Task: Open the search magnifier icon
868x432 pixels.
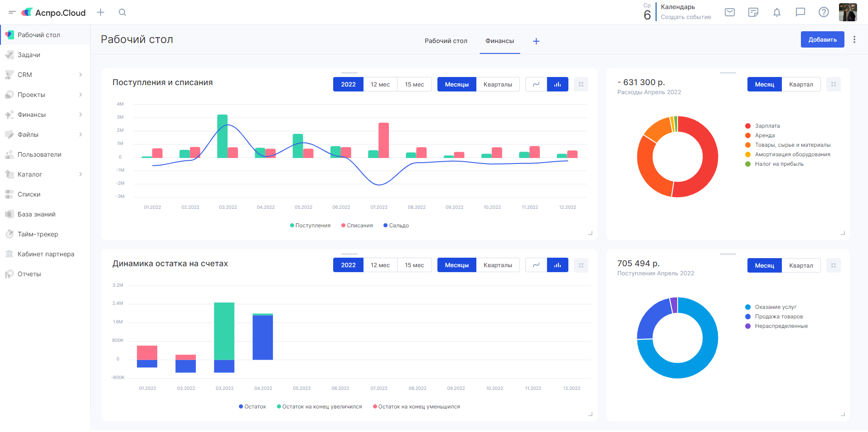Action: (x=122, y=12)
